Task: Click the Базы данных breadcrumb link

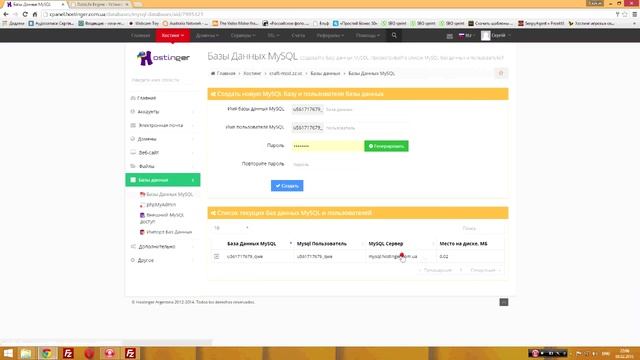Action: point(325,73)
